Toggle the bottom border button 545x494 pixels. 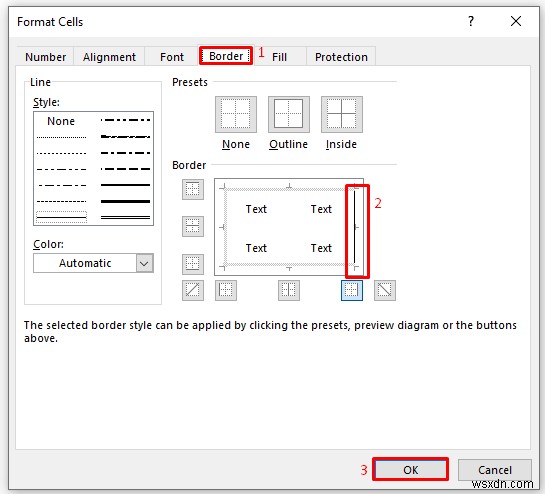tap(193, 264)
